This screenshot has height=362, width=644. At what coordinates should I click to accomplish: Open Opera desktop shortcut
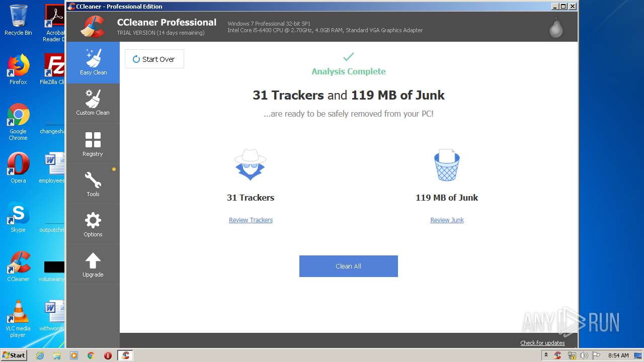(x=18, y=168)
